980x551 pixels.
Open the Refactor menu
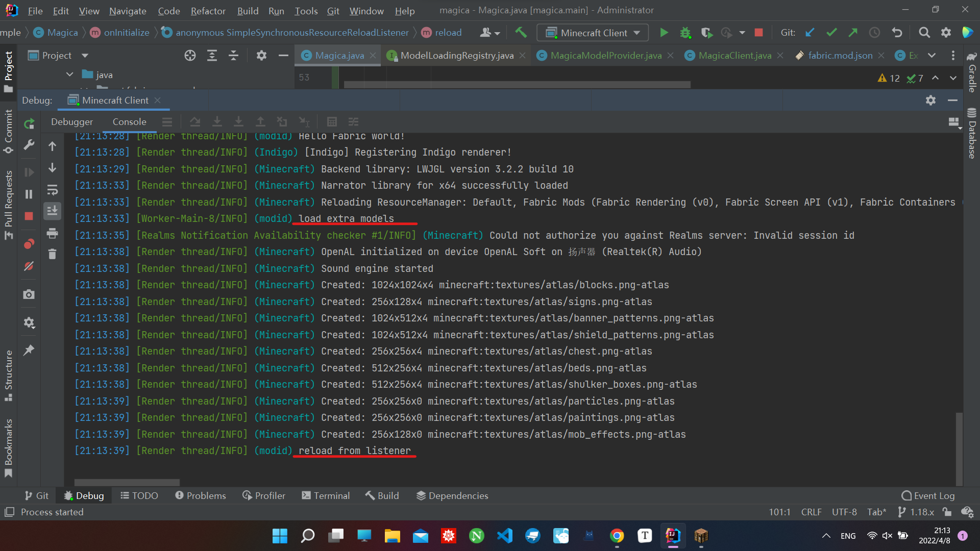(207, 11)
